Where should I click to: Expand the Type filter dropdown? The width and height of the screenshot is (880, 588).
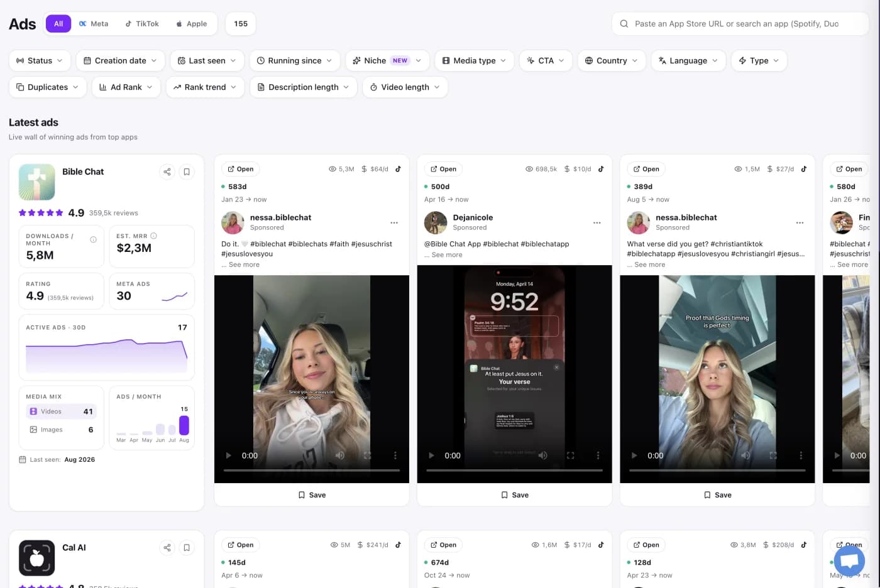759,61
